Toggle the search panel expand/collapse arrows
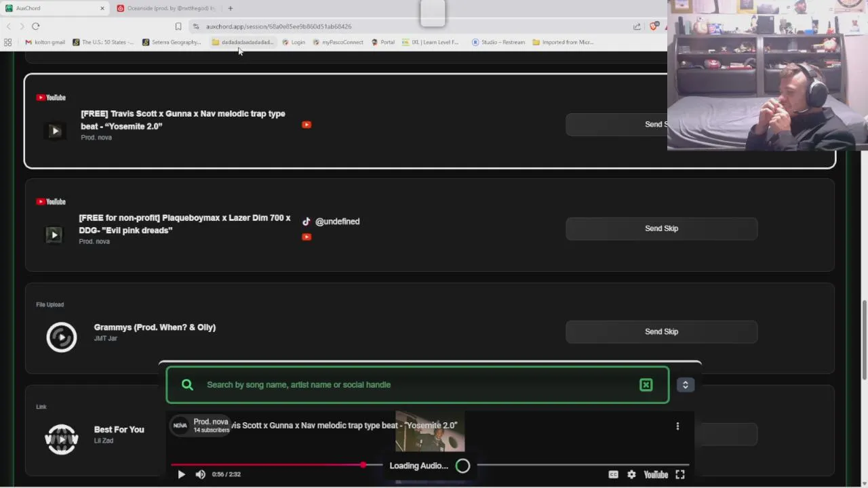Viewport: 868px width, 488px height. 685,384
